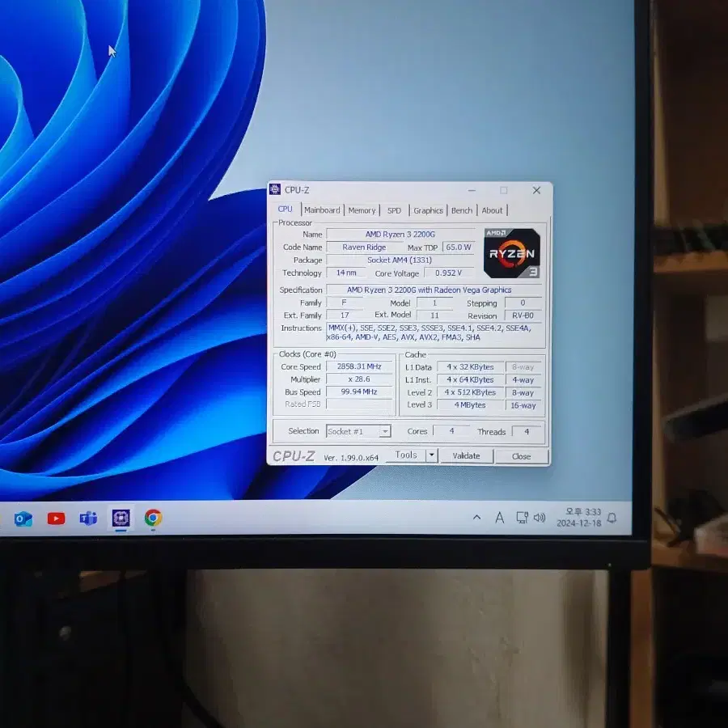This screenshot has width=728, height=728.
Task: Open Google Chrome from taskbar
Action: [x=153, y=518]
